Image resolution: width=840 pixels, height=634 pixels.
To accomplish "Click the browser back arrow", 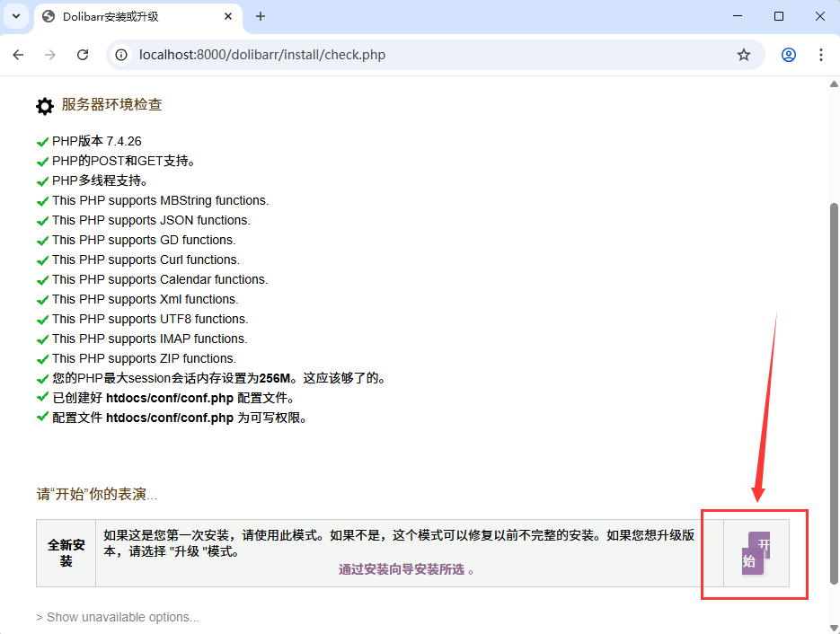I will click(18, 55).
